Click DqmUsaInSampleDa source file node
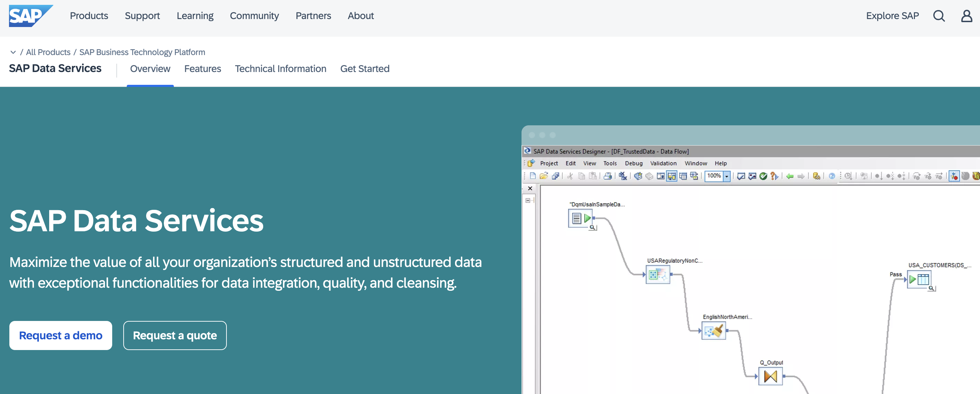980x394 pixels. click(580, 218)
